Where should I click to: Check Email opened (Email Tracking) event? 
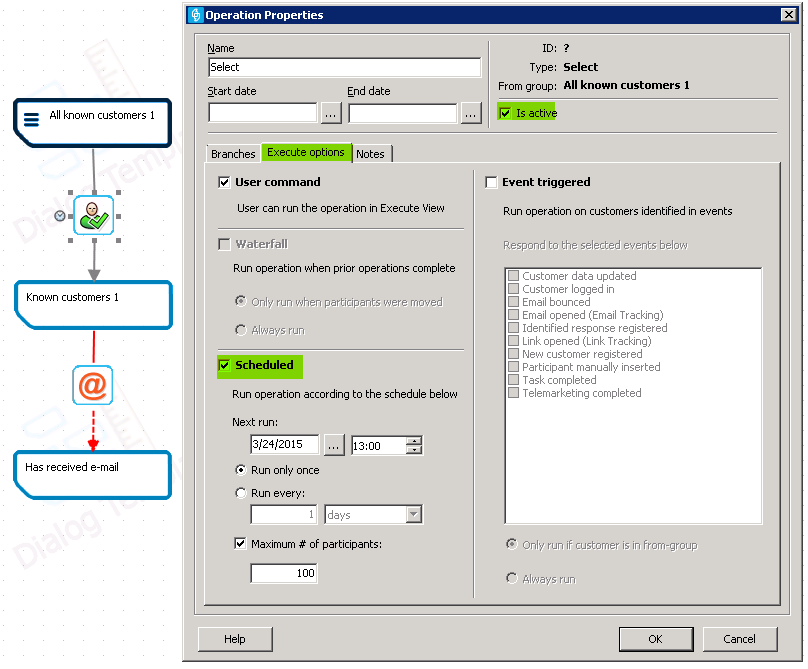[513, 314]
